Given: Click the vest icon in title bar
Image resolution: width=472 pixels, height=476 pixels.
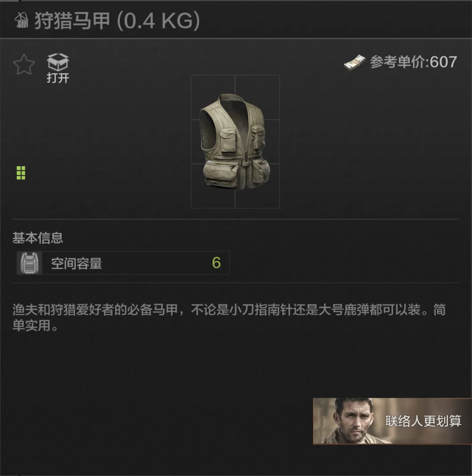Looking at the screenshot, I should (21, 21).
